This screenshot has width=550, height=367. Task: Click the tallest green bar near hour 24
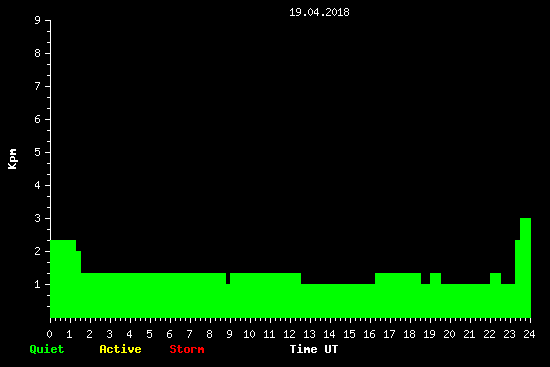[x=525, y=268]
